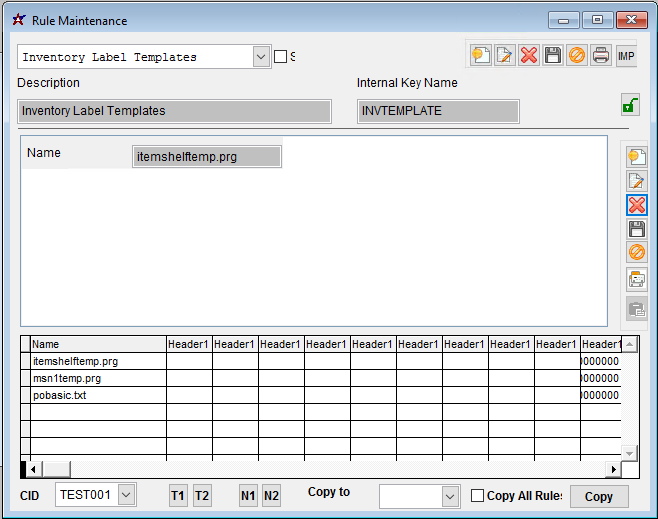
Task: Click the red X delete icon in side toolbar
Action: 637,205
